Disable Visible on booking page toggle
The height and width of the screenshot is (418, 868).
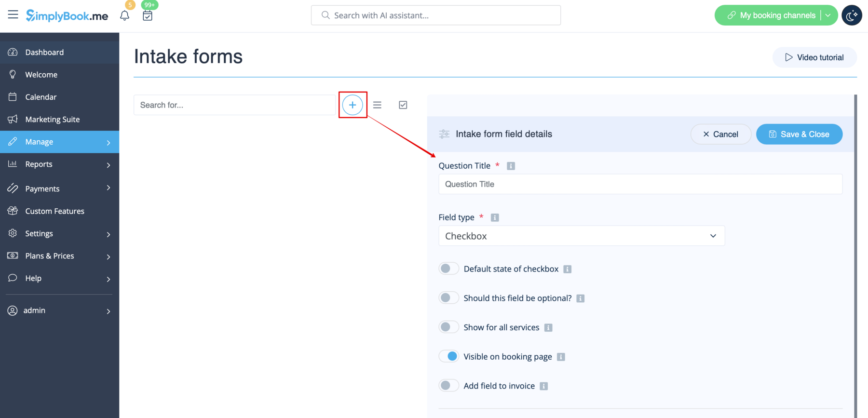[448, 356]
